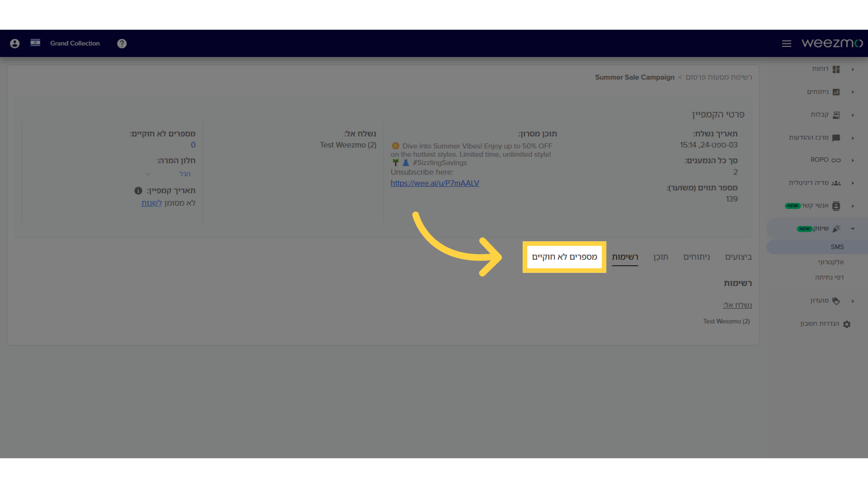Open the ROPO infinity icon

tap(836, 160)
